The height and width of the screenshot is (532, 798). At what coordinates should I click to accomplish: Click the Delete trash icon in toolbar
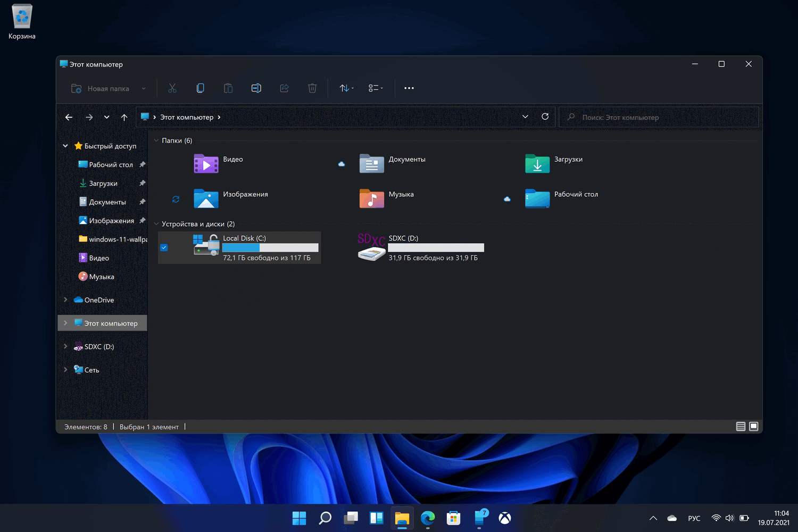click(x=312, y=88)
